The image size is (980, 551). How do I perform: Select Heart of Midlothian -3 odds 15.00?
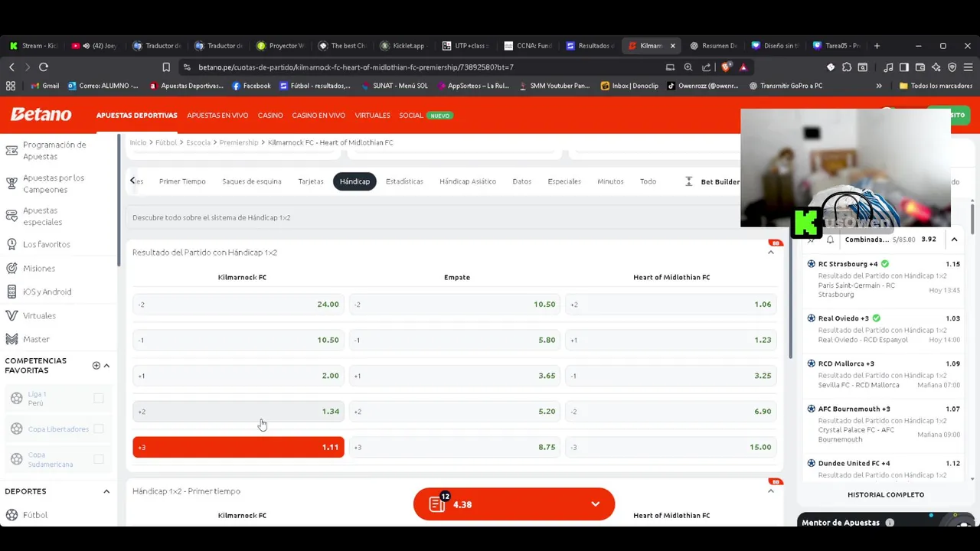[x=670, y=447]
